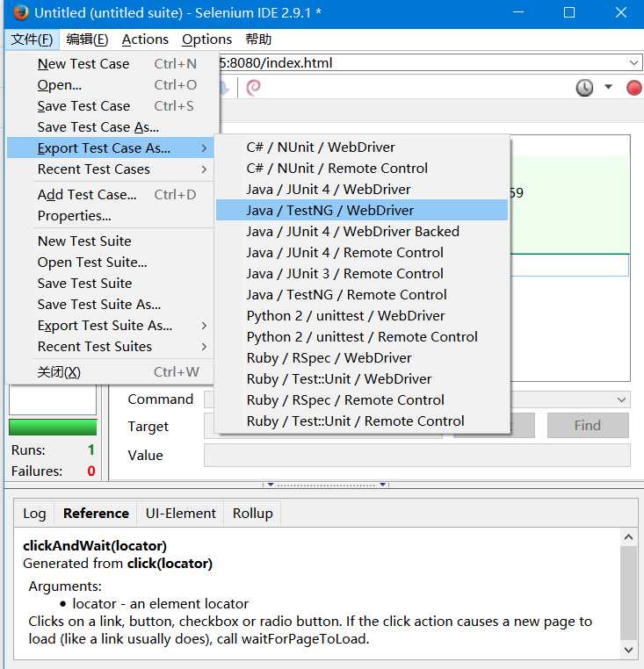Export as Java / JUnit 4 / Remote Control

tap(362, 253)
